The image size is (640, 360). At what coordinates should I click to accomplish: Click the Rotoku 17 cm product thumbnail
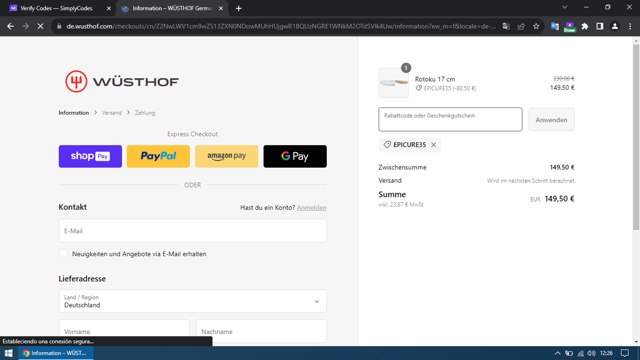point(393,83)
